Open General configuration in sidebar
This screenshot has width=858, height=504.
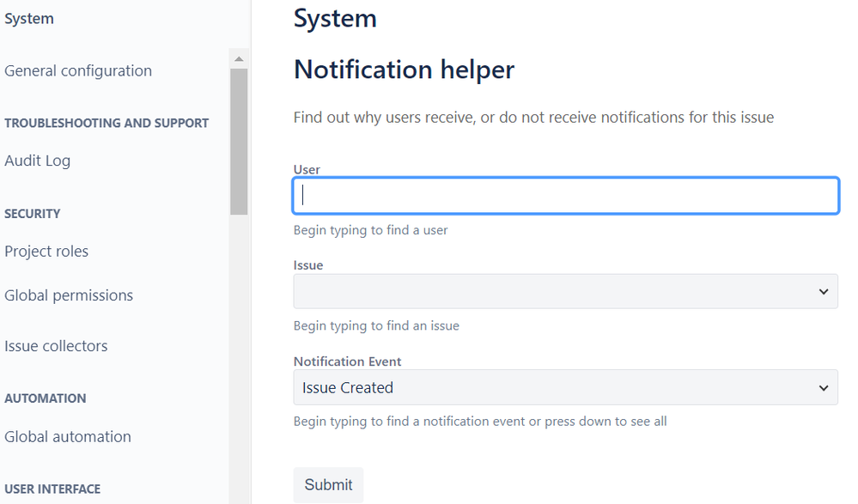[78, 70]
